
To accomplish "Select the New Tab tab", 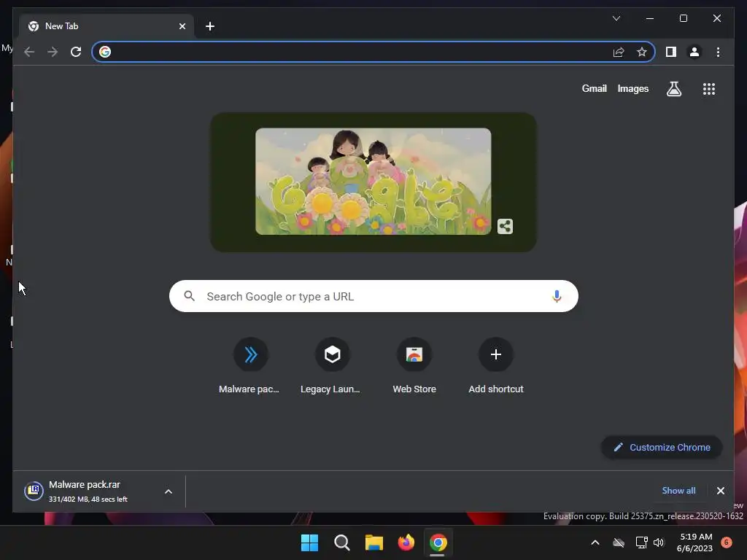I will tap(107, 26).
